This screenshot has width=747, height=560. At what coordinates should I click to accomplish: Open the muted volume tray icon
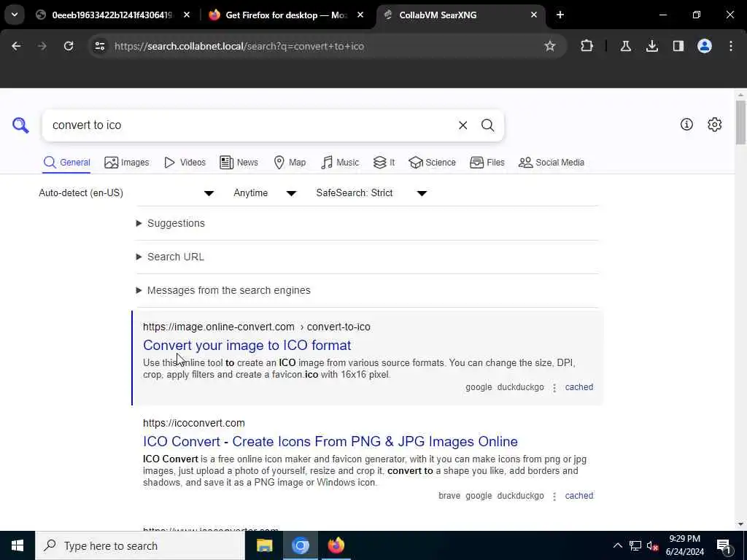653,545
